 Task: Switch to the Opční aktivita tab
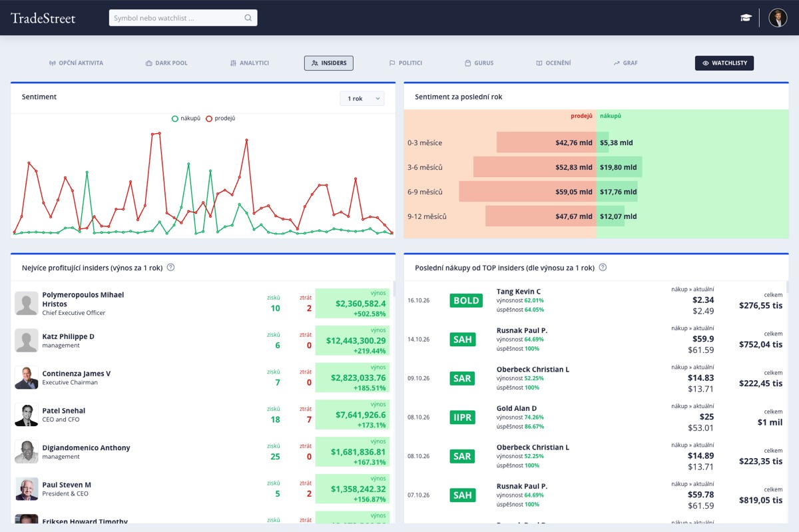click(x=76, y=63)
